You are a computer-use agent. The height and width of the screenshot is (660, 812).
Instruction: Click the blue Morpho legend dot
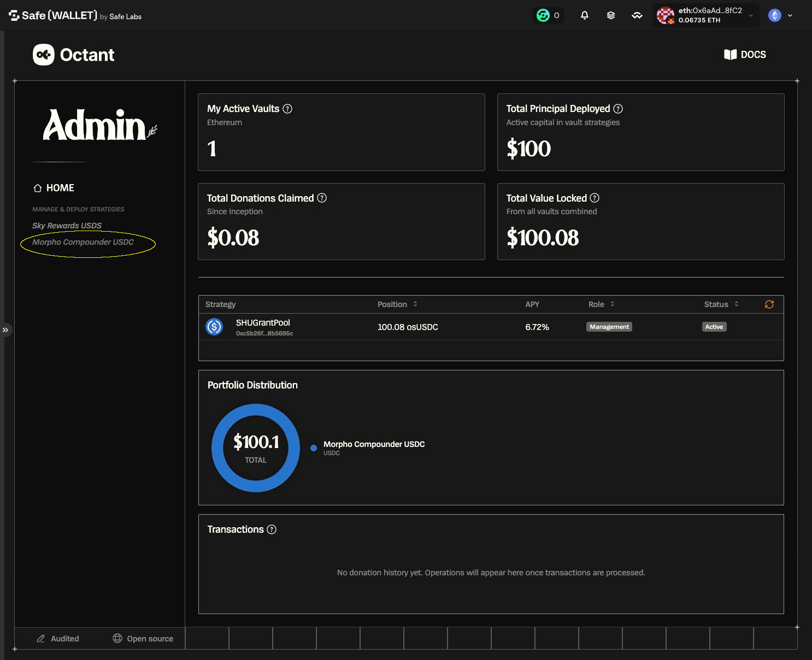pyautogui.click(x=314, y=448)
